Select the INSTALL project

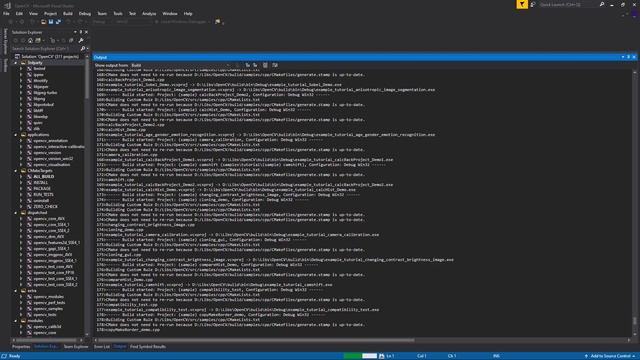[x=40, y=182]
